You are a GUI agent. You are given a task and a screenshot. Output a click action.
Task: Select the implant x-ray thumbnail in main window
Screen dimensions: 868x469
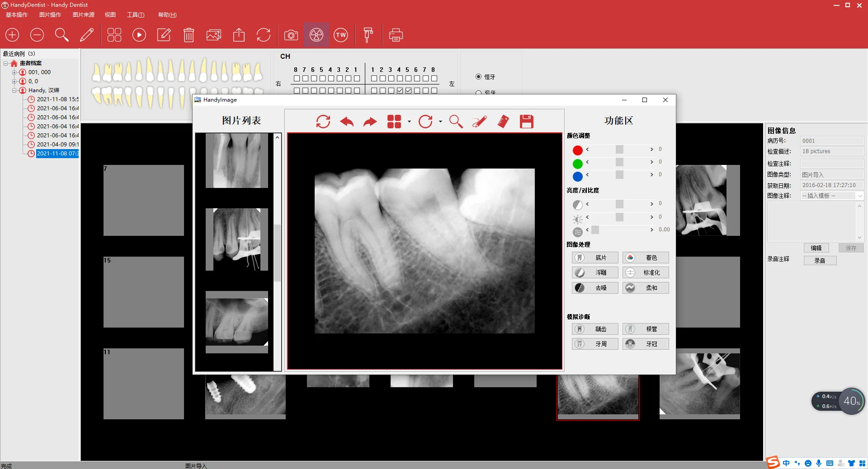pos(245,397)
